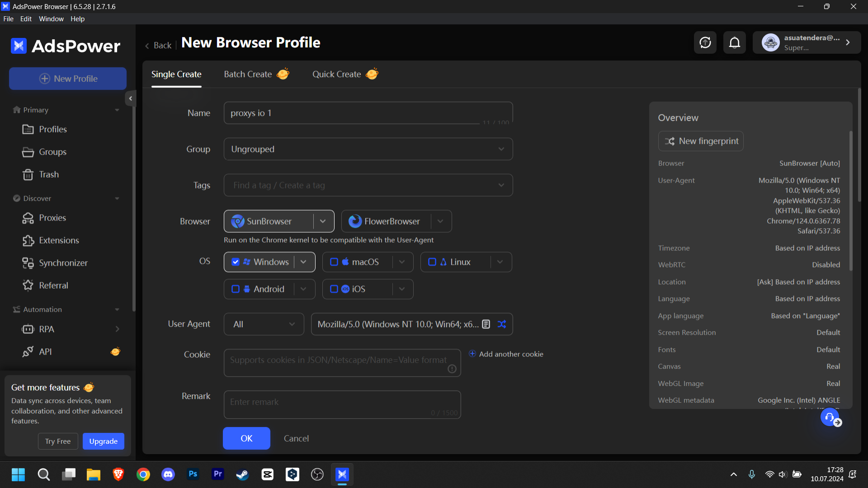This screenshot has height=488, width=868.
Task: Open the notifications bell
Action: [735, 42]
